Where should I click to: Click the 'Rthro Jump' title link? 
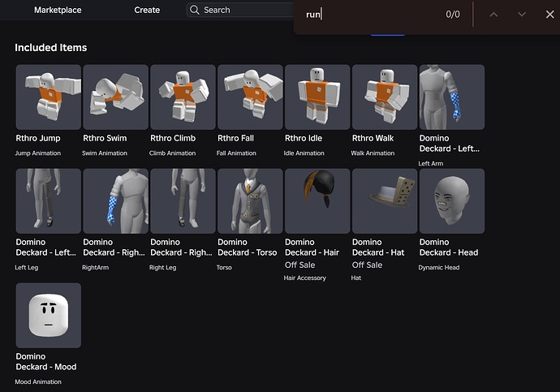tap(38, 138)
